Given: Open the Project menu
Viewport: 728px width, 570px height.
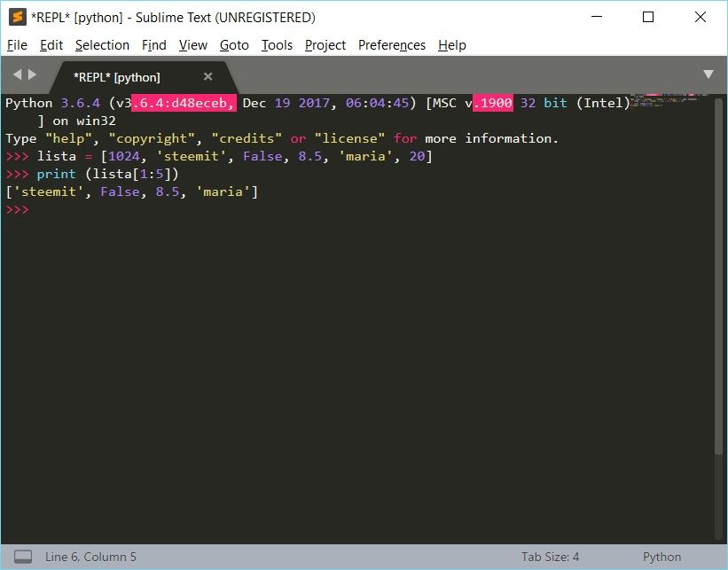Looking at the screenshot, I should [x=325, y=45].
